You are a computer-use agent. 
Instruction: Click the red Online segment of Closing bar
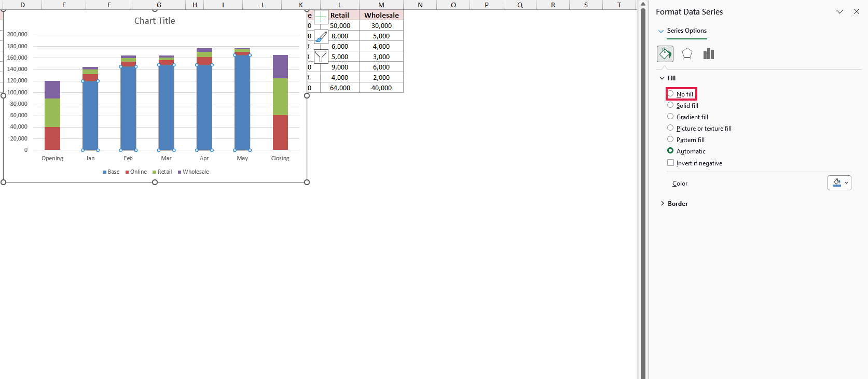coord(280,133)
